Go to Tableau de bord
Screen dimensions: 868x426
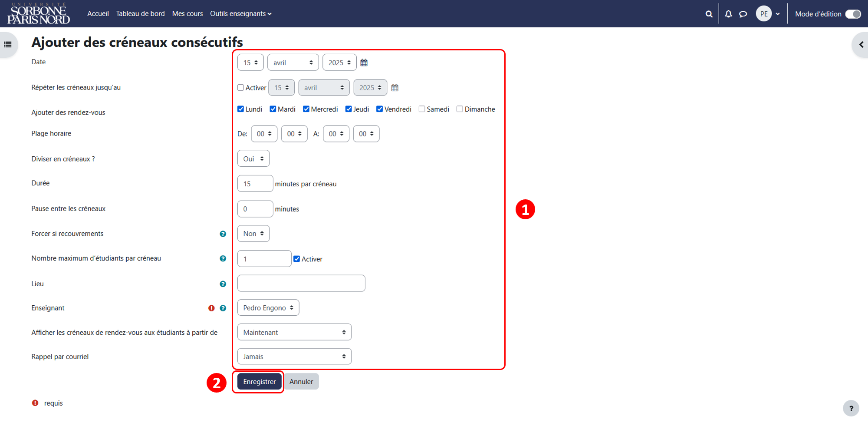coord(141,14)
